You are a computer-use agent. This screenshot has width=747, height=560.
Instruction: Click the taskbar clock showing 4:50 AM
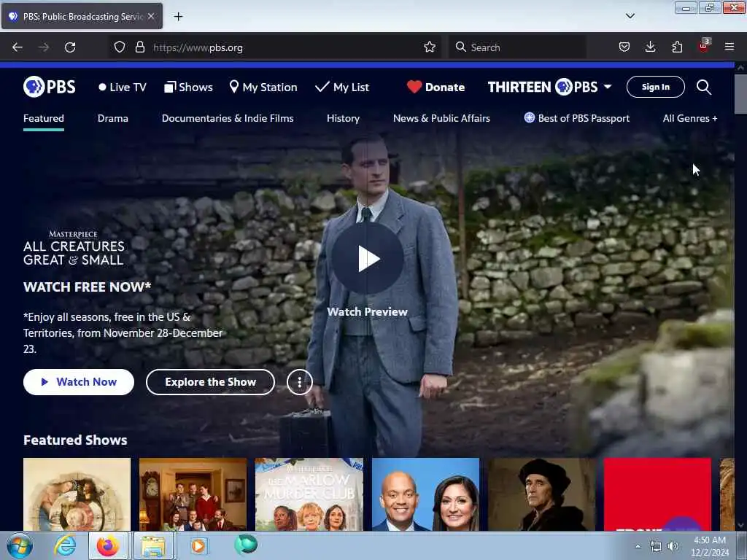pyautogui.click(x=710, y=546)
